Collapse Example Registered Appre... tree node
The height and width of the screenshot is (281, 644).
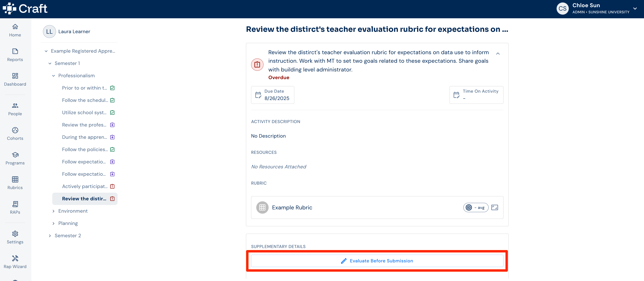(x=46, y=51)
